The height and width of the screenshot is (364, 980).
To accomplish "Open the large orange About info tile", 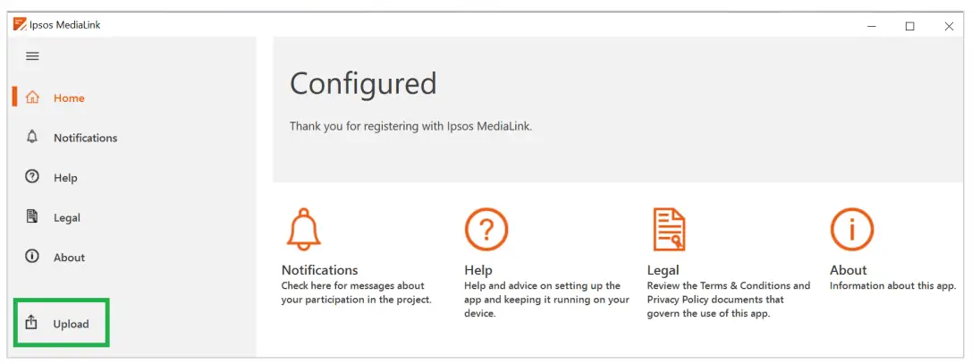I will 851,229.
